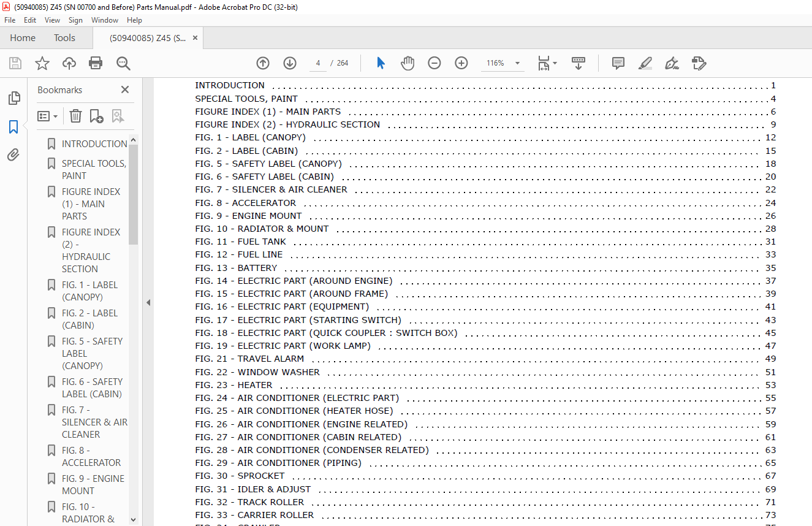The height and width of the screenshot is (526, 812).
Task: Open the Edit menu
Action: 30,20
